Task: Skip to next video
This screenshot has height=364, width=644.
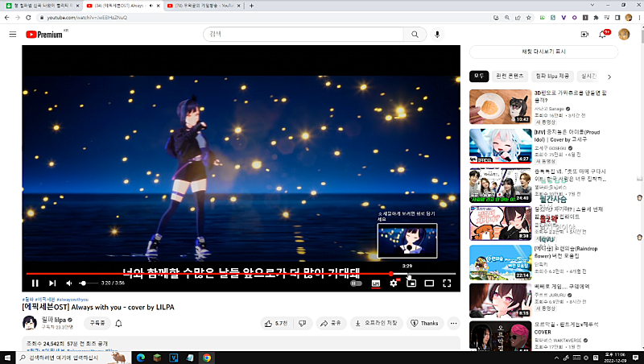Action: [x=52, y=283]
